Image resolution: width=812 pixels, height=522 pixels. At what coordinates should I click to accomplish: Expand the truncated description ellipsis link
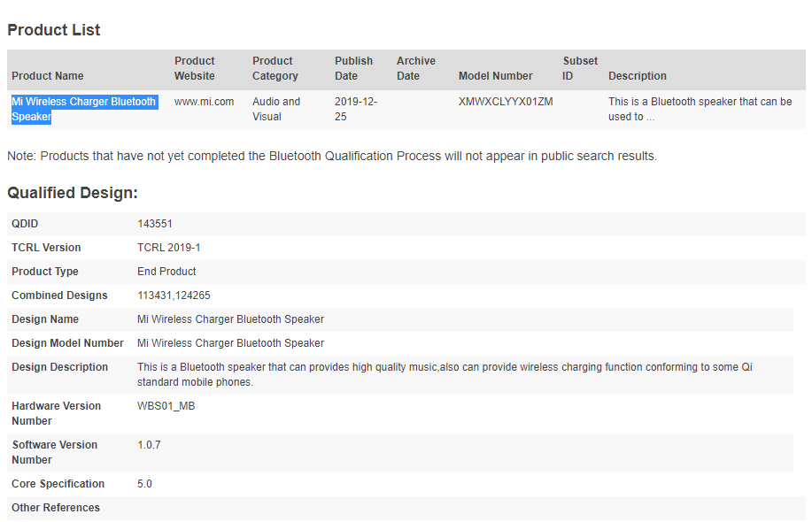[x=651, y=118]
